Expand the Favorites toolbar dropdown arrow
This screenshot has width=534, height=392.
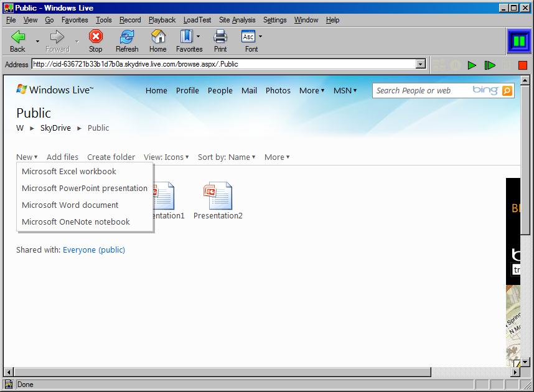click(x=198, y=36)
